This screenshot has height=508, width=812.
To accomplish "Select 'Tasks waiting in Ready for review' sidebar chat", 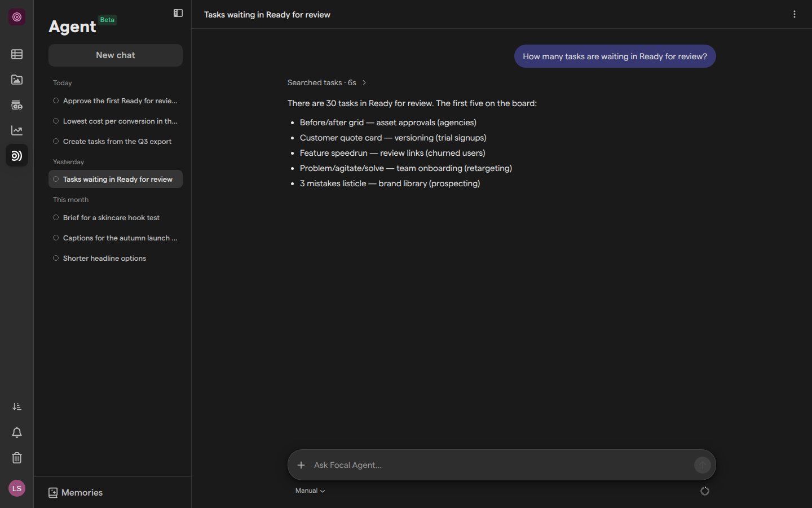I will coord(116,179).
